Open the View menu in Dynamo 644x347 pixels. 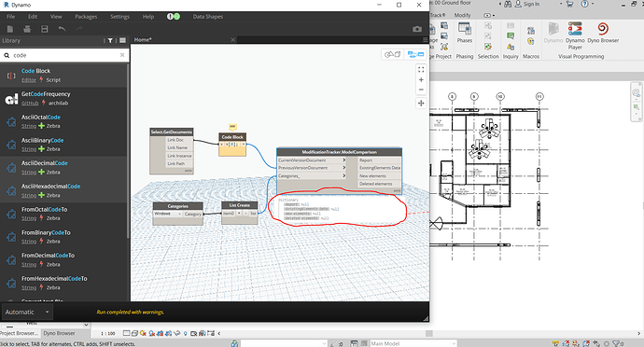click(56, 17)
